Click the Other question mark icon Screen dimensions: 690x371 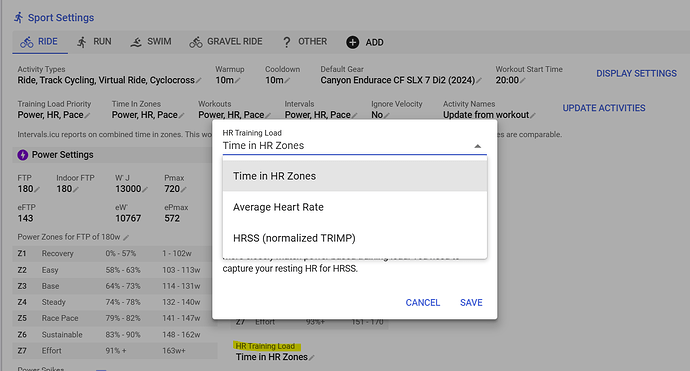[286, 42]
